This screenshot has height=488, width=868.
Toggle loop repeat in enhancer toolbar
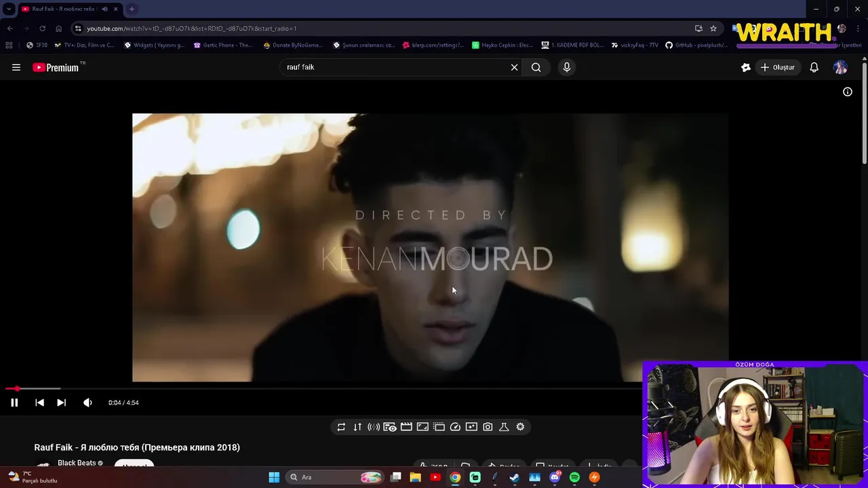tap(341, 427)
